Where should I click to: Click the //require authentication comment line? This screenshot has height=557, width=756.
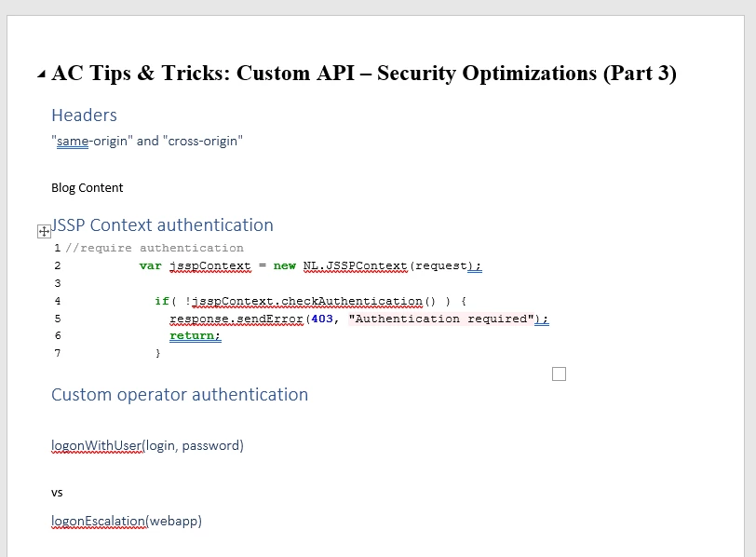click(155, 248)
